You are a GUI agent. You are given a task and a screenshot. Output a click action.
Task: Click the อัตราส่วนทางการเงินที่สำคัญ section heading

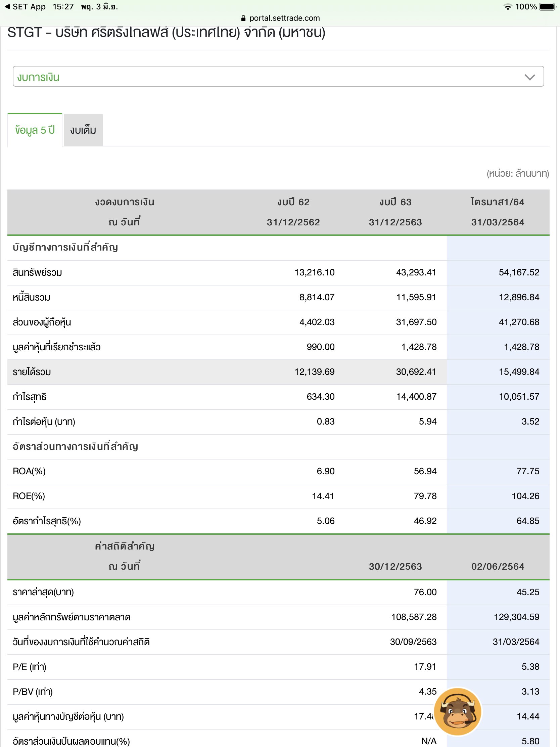click(76, 446)
